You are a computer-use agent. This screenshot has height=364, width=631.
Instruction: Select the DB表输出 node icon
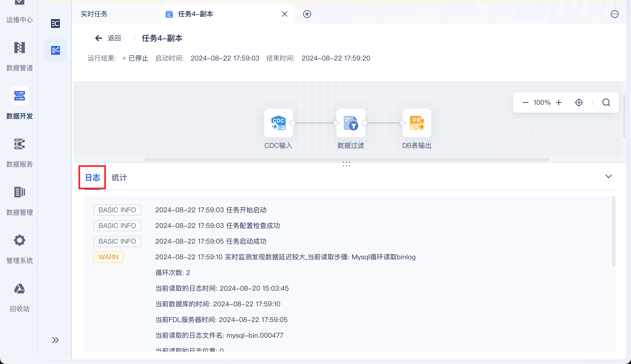(417, 123)
